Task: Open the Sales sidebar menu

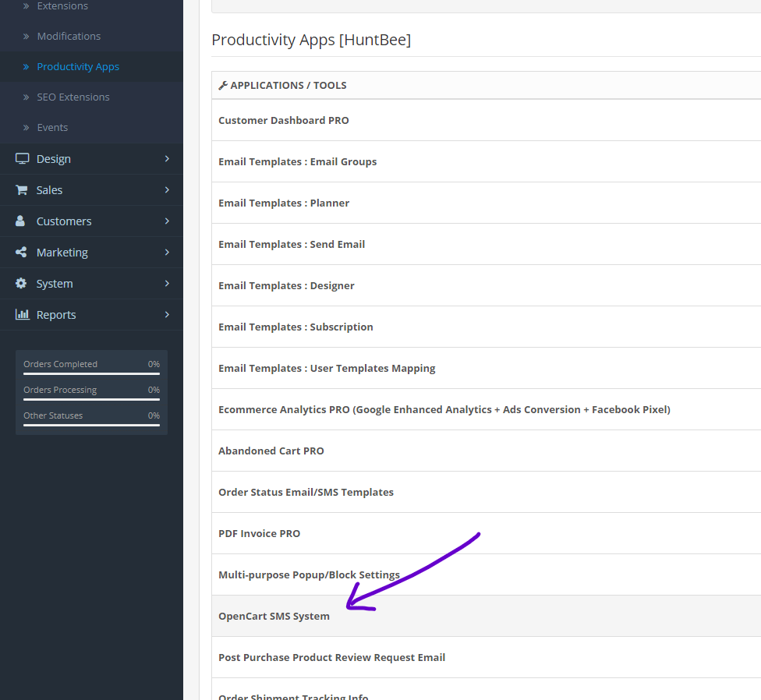Action: point(91,189)
